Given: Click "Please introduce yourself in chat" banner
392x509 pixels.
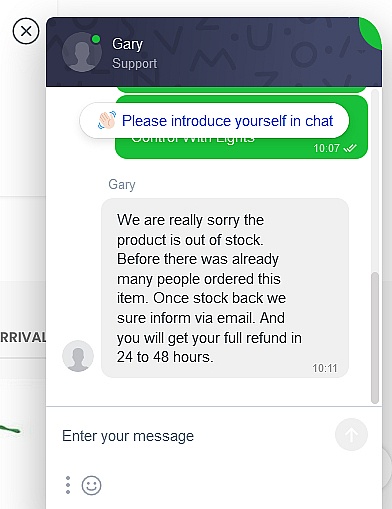Looking at the screenshot, I should point(214,120).
